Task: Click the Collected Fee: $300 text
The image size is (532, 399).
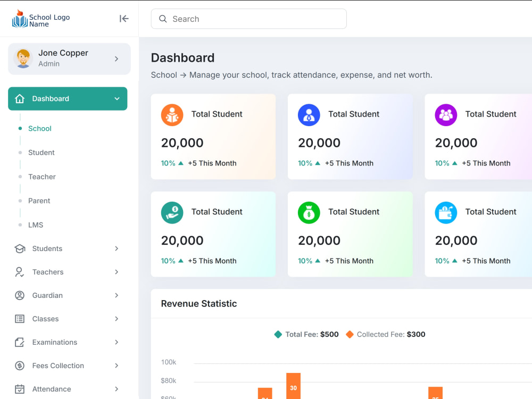Action: pyautogui.click(x=391, y=335)
